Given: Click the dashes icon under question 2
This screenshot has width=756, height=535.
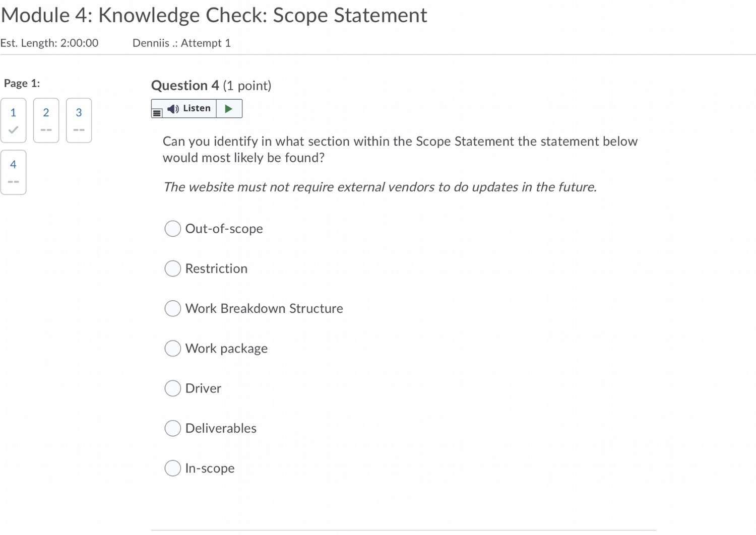Looking at the screenshot, I should pos(46,129).
